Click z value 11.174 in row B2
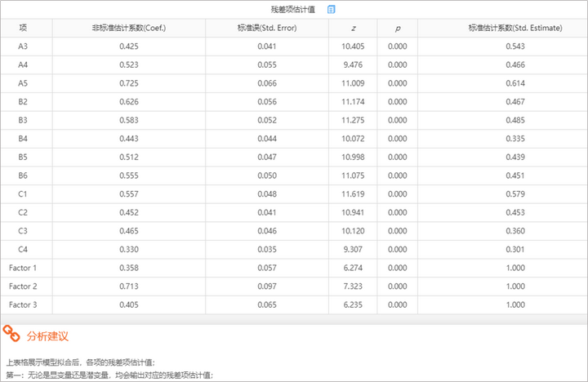 point(353,101)
